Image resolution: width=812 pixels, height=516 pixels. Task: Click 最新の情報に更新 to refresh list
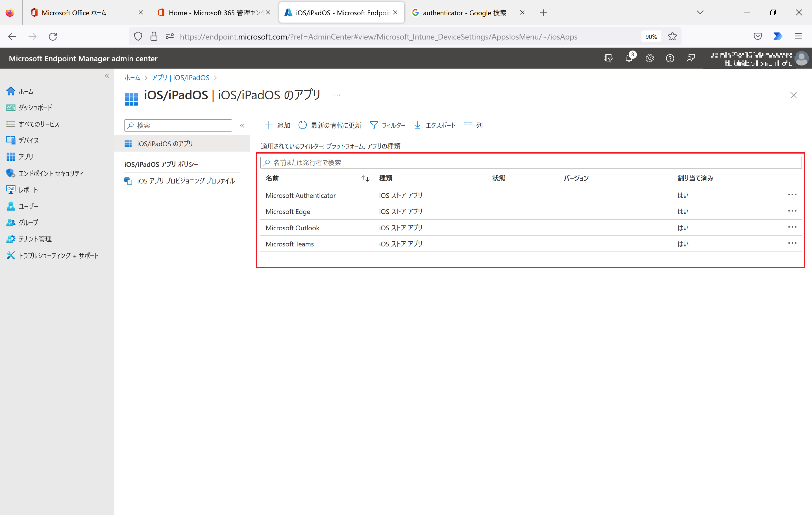tap(330, 125)
